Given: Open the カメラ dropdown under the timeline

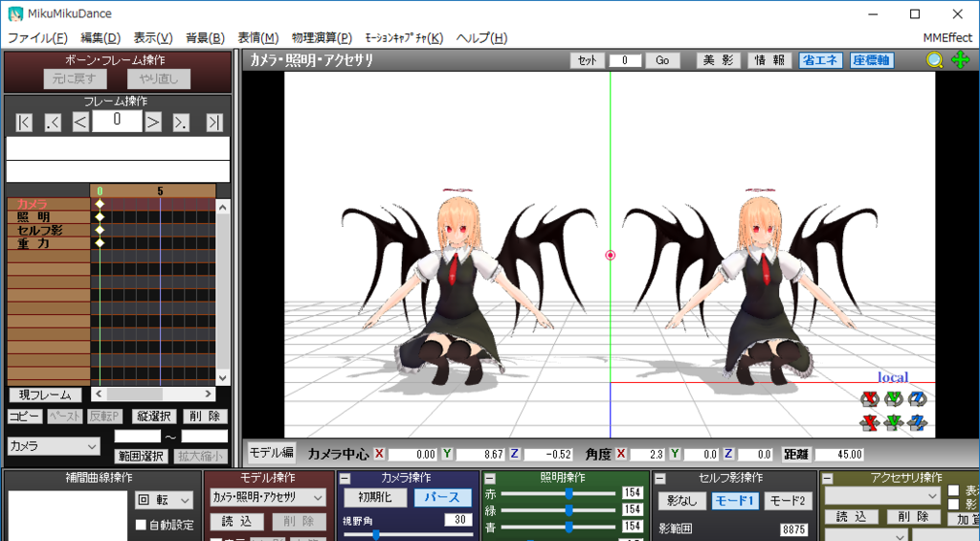Looking at the screenshot, I should tap(54, 446).
